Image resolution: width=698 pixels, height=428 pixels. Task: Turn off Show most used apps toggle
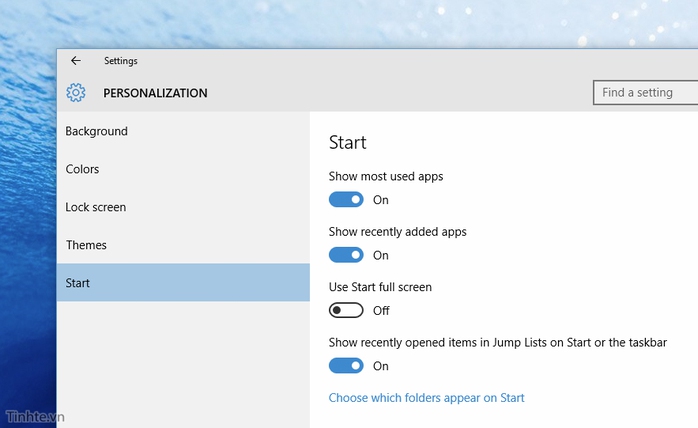pyautogui.click(x=346, y=200)
